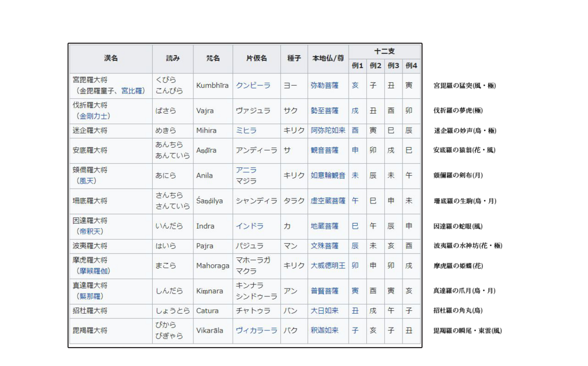Open the 虚空蔵菩薩 link
Viewport: 588px width, 366px height.
click(x=328, y=201)
